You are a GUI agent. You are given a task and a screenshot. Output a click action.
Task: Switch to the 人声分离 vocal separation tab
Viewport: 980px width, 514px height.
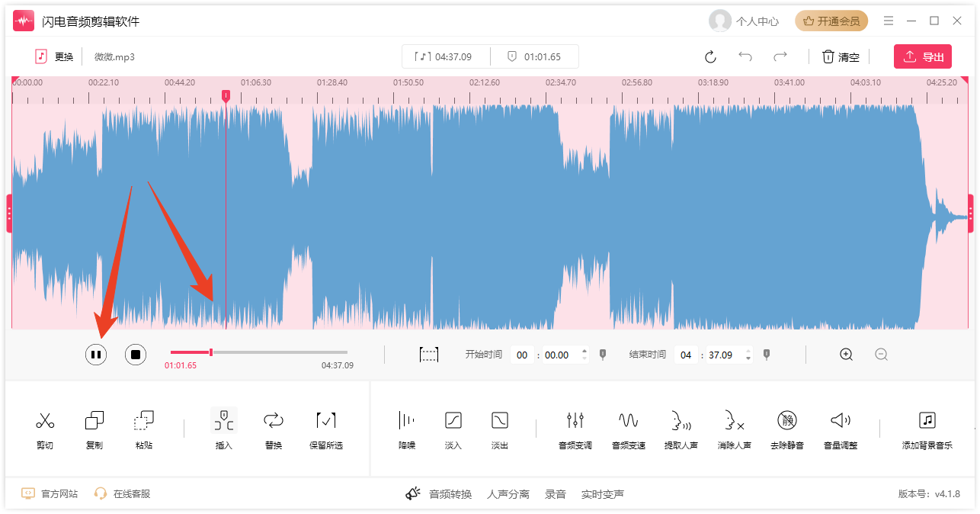pyautogui.click(x=508, y=494)
